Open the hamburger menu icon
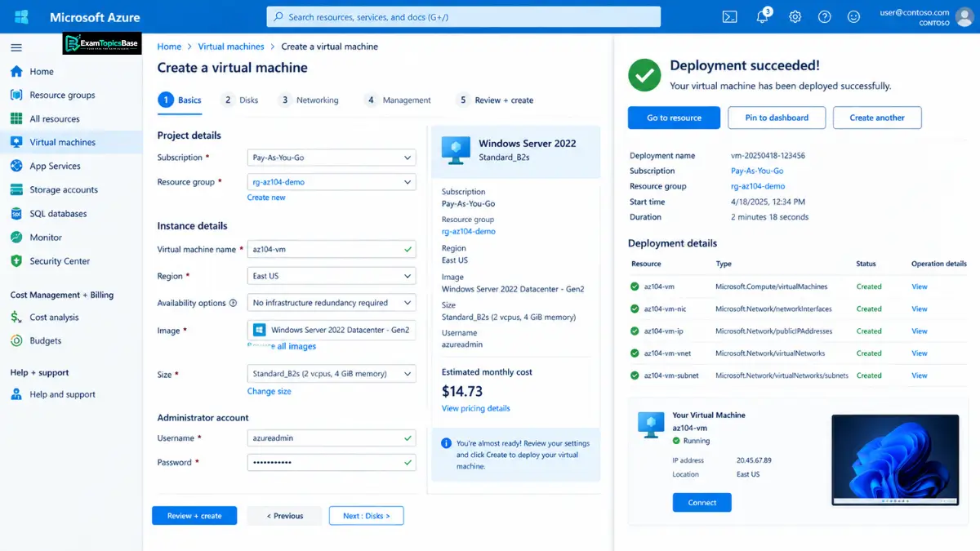Screen dimensions: 980x551 (16, 47)
